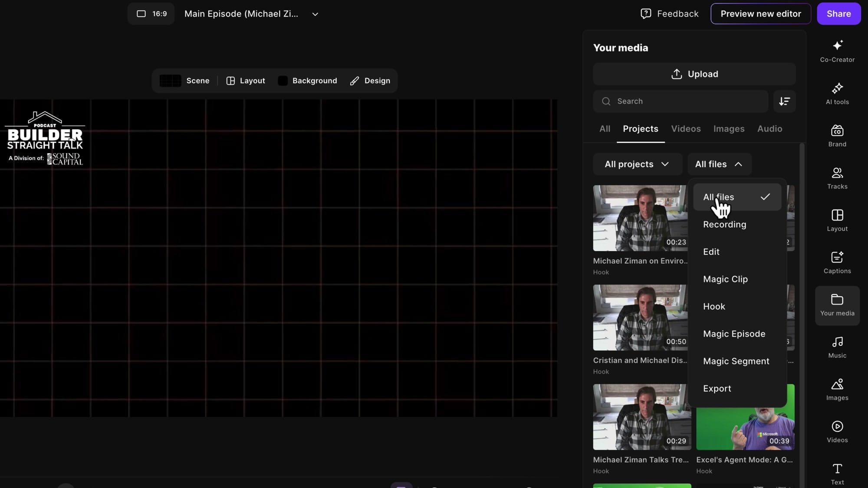
Task: Open the Tracks panel
Action: 837,178
